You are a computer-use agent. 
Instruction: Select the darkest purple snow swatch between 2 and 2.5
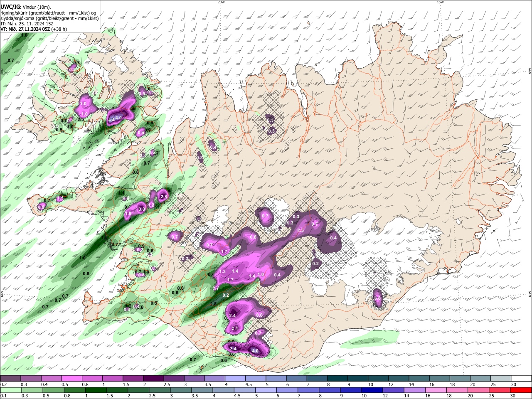tap(153, 379)
